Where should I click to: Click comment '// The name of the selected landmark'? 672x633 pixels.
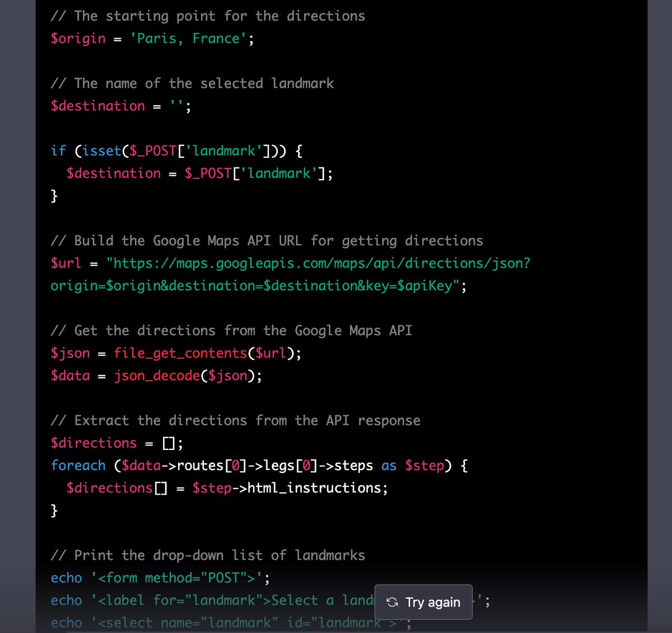point(192,83)
